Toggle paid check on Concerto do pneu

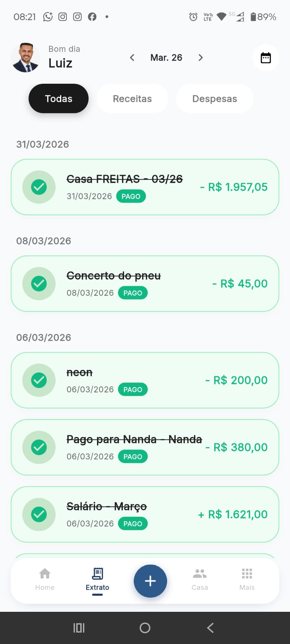(39, 284)
